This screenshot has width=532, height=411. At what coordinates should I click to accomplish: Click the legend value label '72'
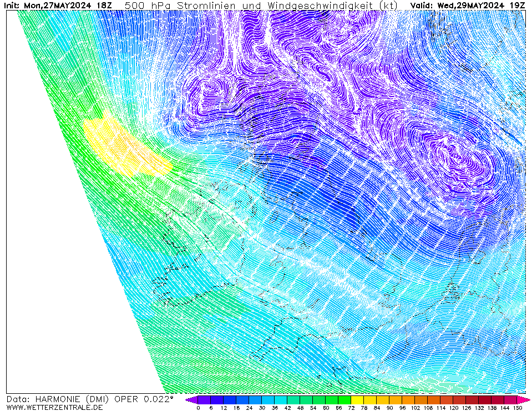click(351, 408)
